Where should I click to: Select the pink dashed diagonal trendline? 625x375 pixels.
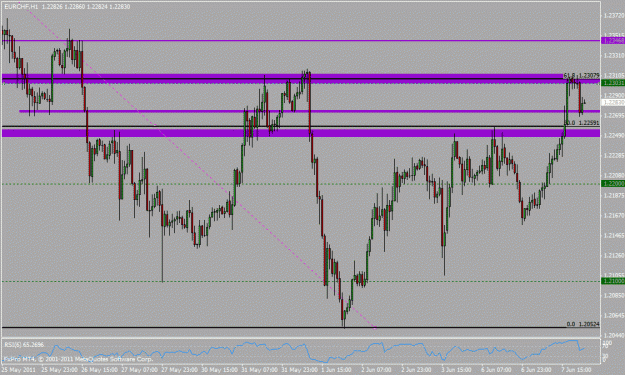coord(199,165)
